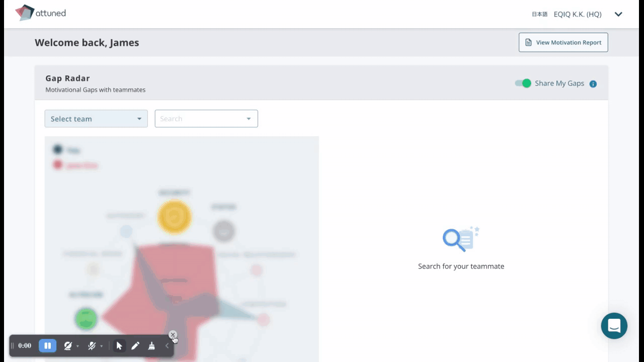
Task: Click the info icon beside Share My Gaps
Action: (593, 83)
